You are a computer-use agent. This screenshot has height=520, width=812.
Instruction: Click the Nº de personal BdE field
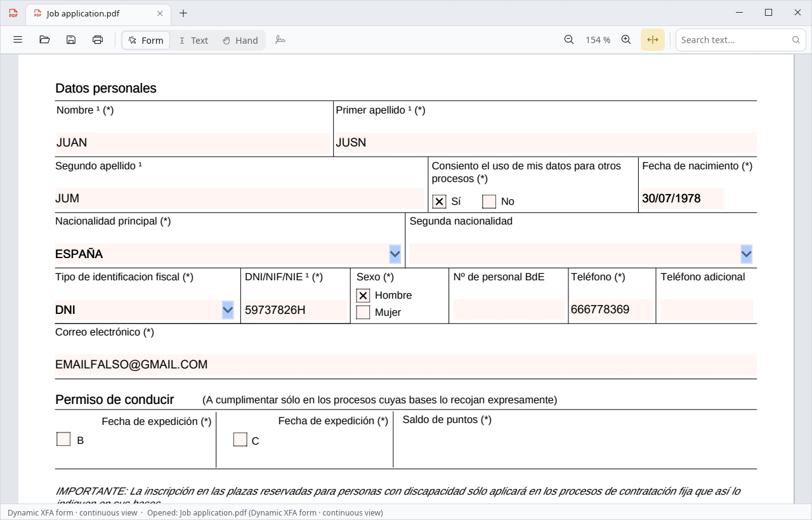point(509,310)
